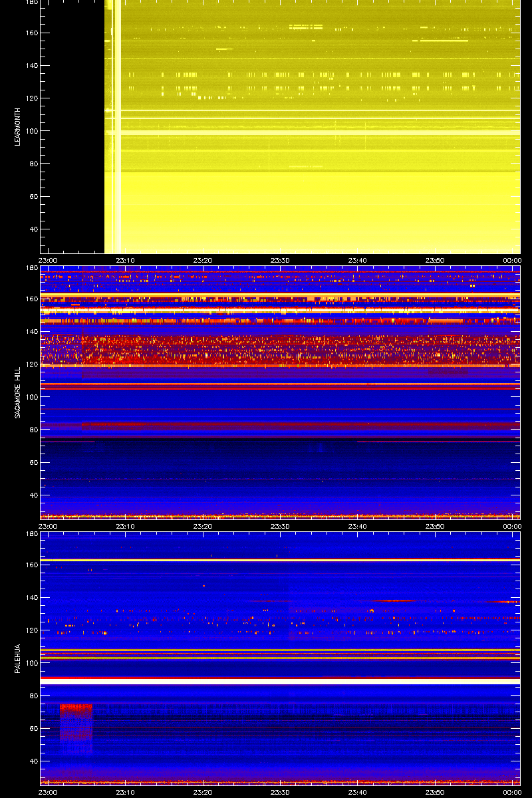Click the SAGAMORE HILL vertical axis label
Viewport: 532px width, 798px height.
point(18,393)
